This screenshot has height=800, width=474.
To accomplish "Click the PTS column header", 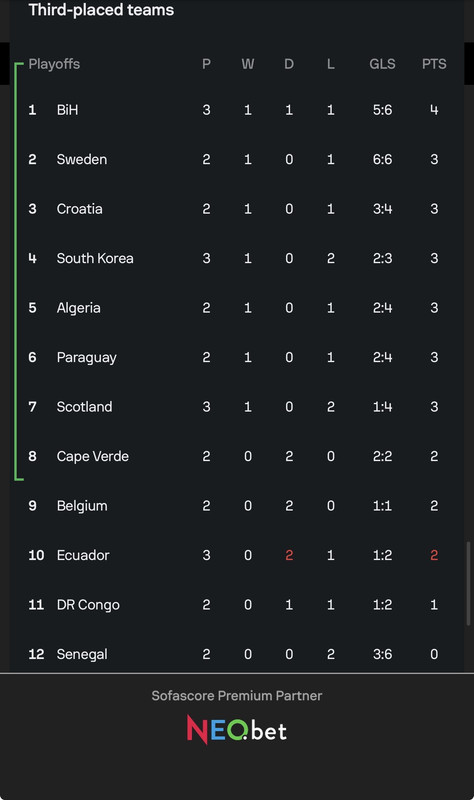I will (434, 64).
